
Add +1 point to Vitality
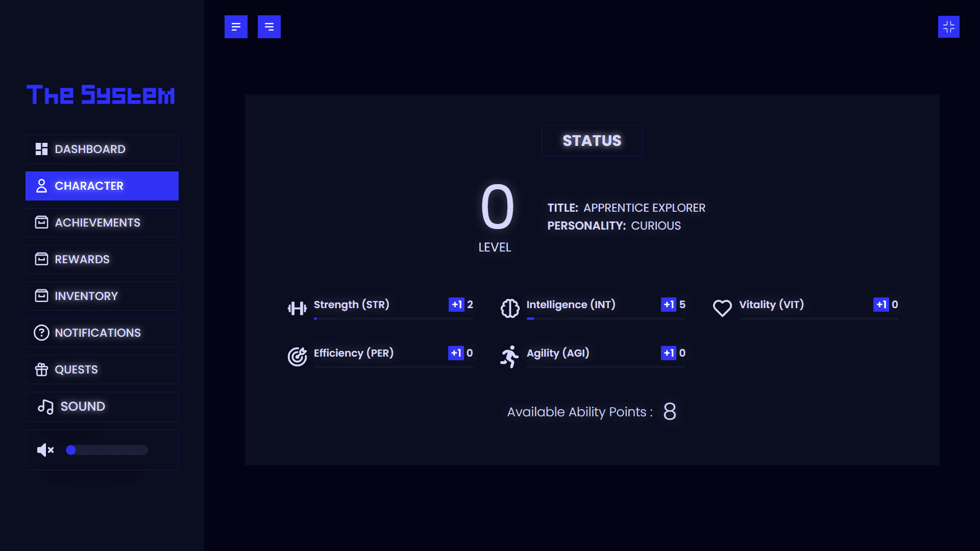[x=881, y=305]
